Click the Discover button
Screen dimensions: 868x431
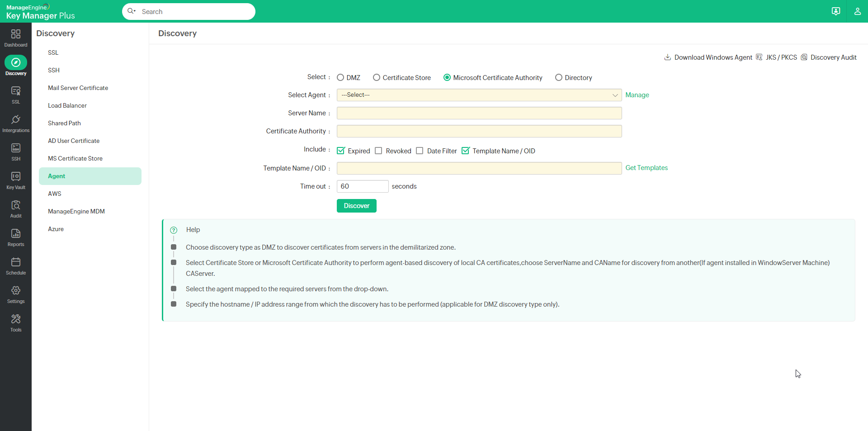click(356, 206)
